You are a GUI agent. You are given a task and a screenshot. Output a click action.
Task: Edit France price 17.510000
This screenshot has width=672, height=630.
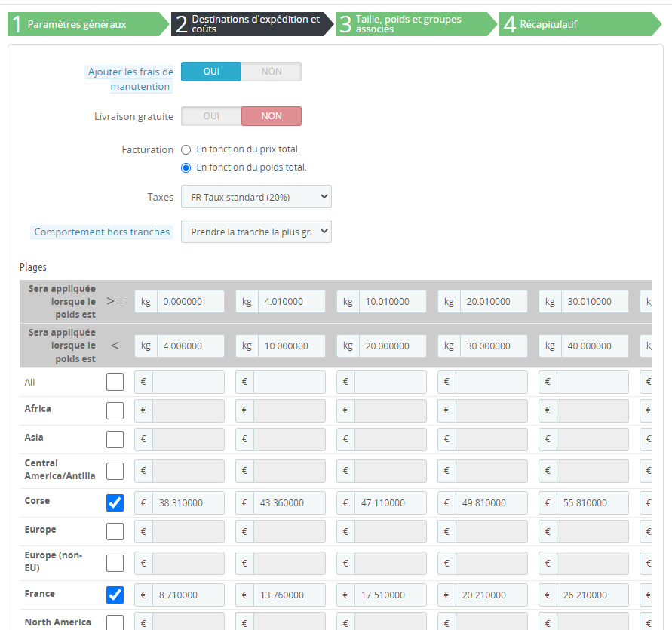point(391,595)
